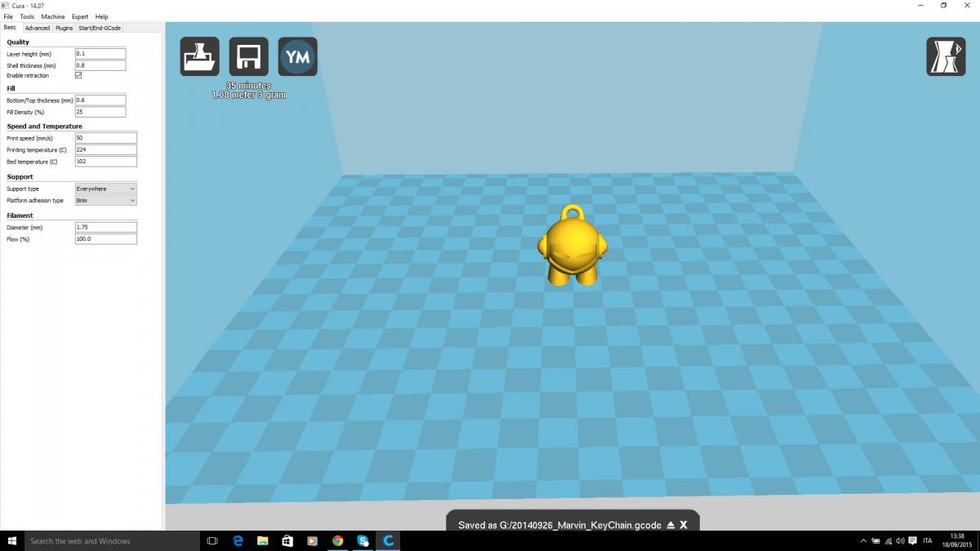This screenshot has width=980, height=551.
Task: Click the Windows Start button
Action: [x=12, y=540]
